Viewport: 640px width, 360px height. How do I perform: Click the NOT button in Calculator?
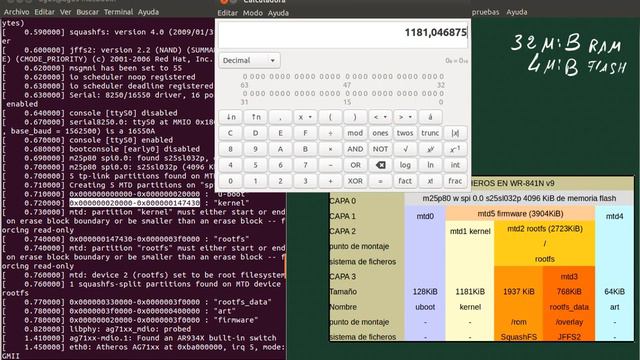[380, 149]
